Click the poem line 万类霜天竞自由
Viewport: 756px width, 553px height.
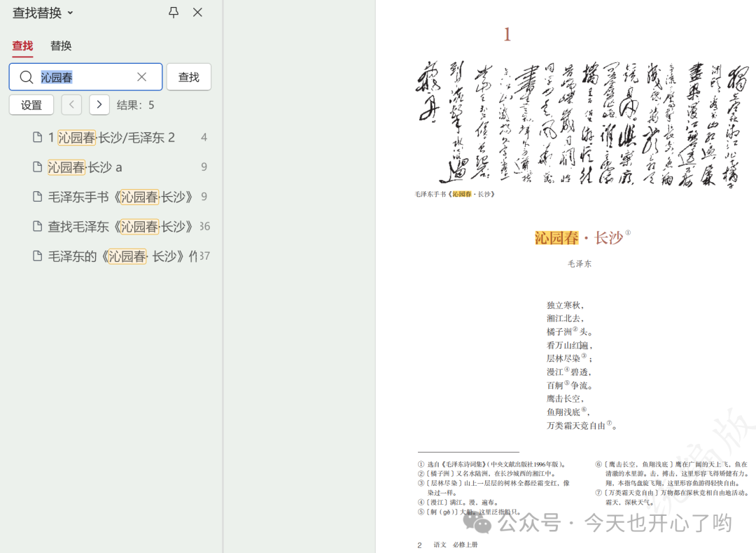[582, 425]
